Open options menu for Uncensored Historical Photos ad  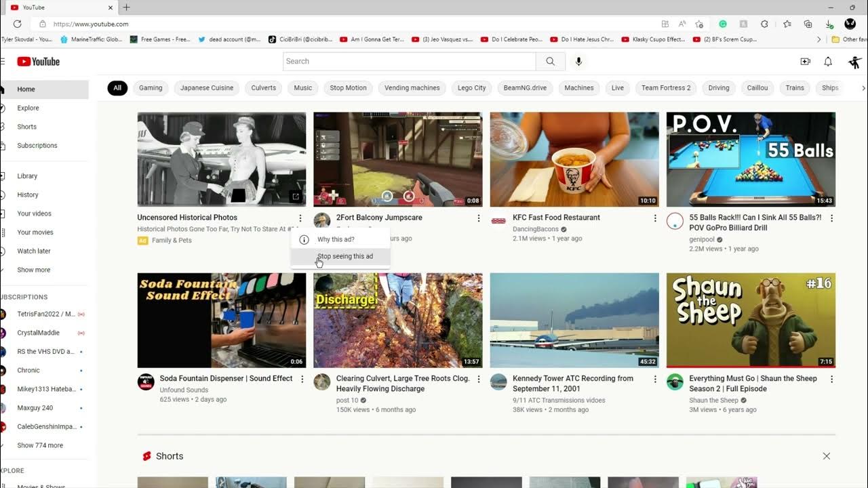click(300, 218)
